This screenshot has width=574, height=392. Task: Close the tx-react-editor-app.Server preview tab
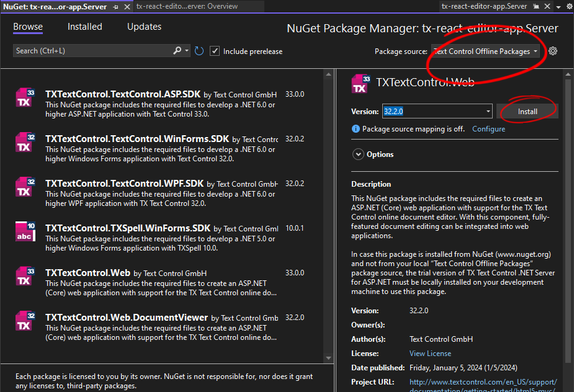[547, 6]
